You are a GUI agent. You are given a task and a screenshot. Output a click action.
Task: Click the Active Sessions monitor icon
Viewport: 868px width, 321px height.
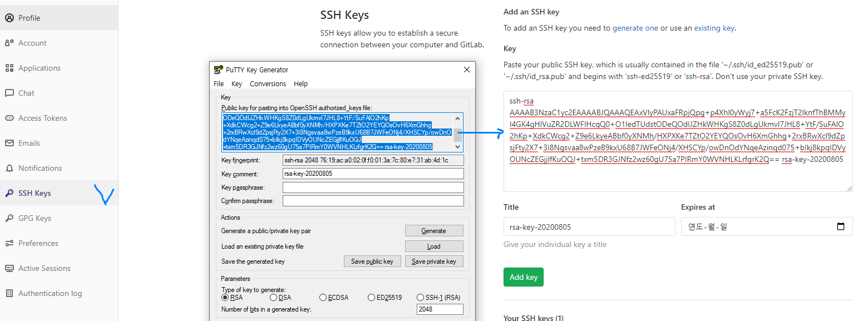(x=9, y=268)
